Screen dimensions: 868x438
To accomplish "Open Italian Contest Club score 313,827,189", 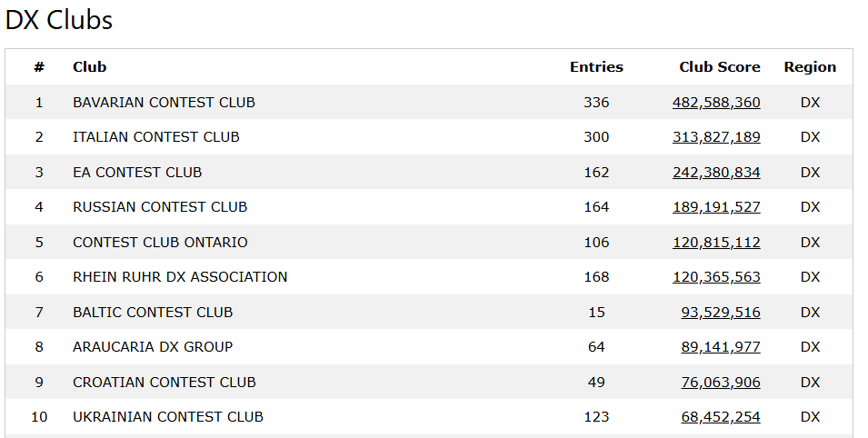I will point(716,137).
